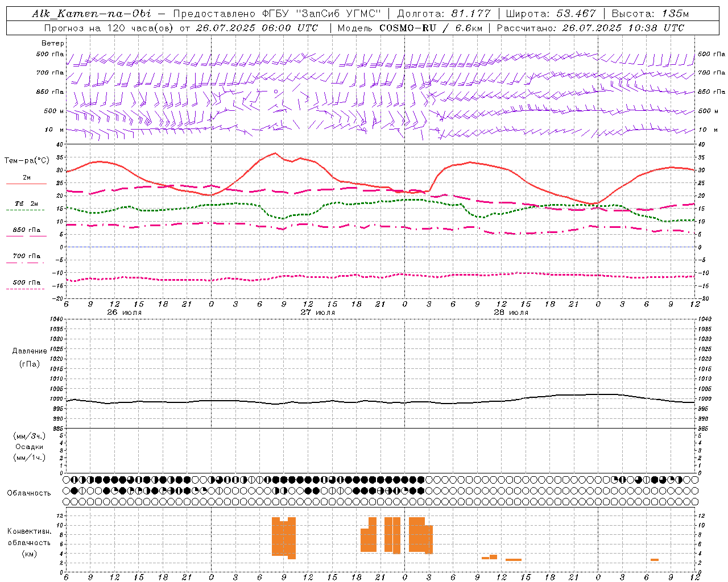
Task: Select the Td 2м dew point legend entry
Action: coord(26,203)
